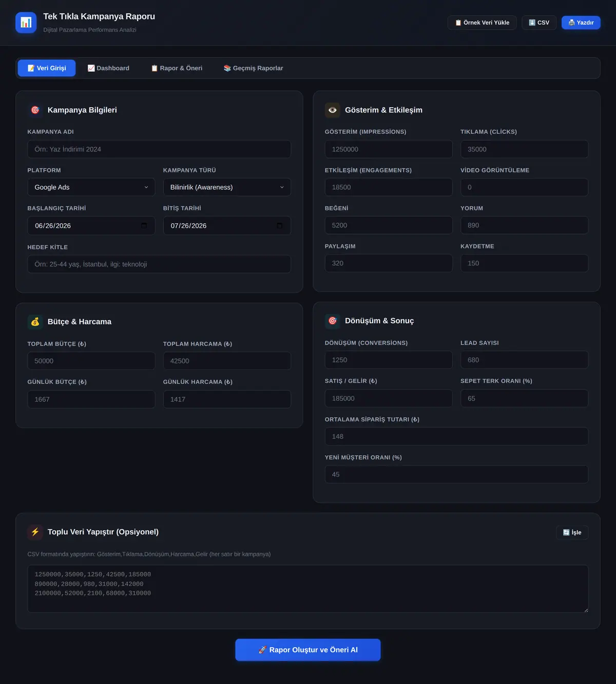The height and width of the screenshot is (684, 616).
Task: Click the Dijital Pazarlama Performans Analizi subtitle
Action: pyautogui.click(x=90, y=30)
